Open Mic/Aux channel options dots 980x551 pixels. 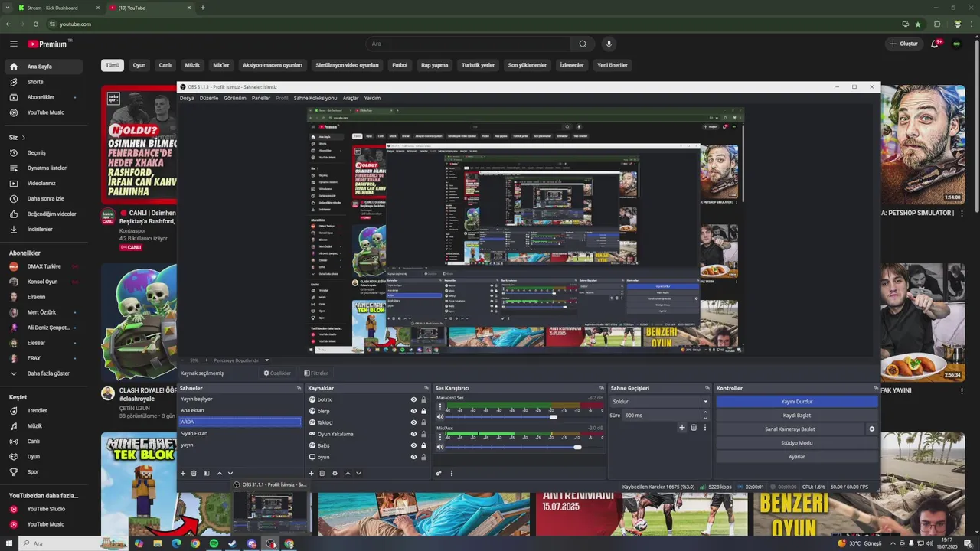coord(440,438)
